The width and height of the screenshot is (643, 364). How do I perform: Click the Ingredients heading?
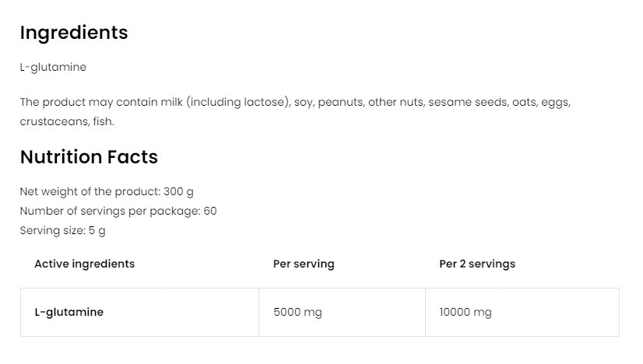click(x=74, y=33)
